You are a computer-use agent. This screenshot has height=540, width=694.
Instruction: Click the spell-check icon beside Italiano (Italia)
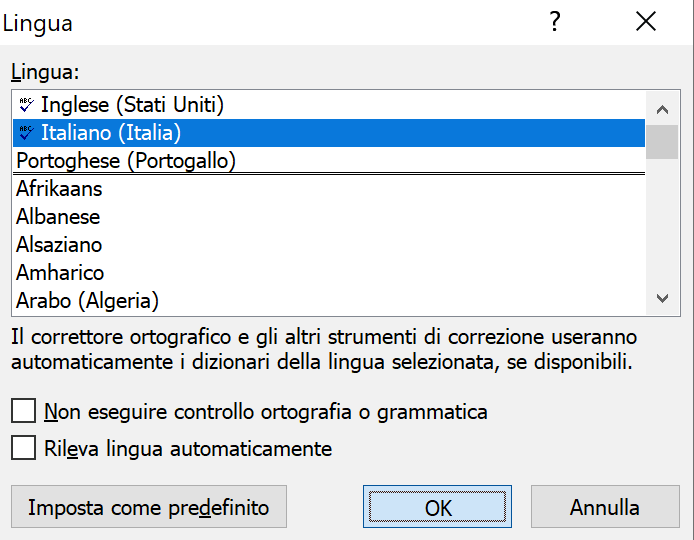(x=26, y=132)
